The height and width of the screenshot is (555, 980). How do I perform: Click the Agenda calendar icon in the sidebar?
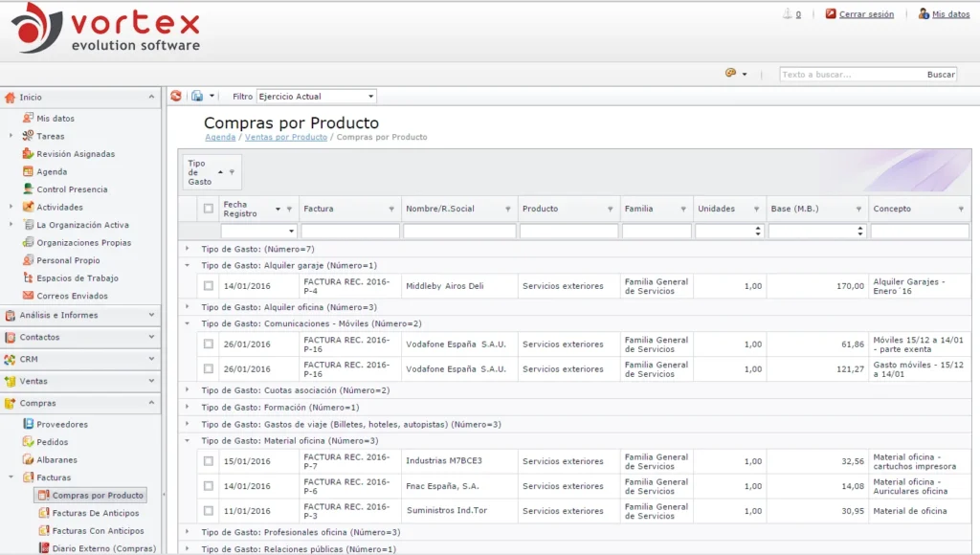point(28,171)
